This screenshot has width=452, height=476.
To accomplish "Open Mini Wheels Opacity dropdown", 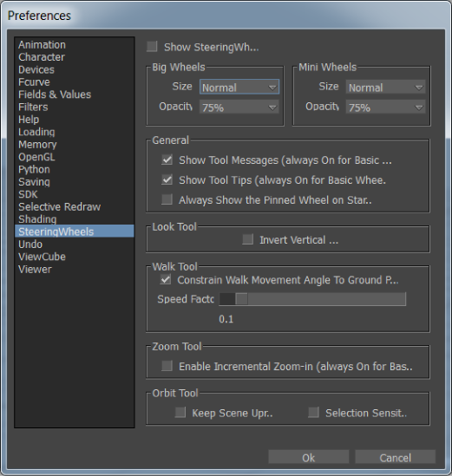I will click(x=385, y=108).
